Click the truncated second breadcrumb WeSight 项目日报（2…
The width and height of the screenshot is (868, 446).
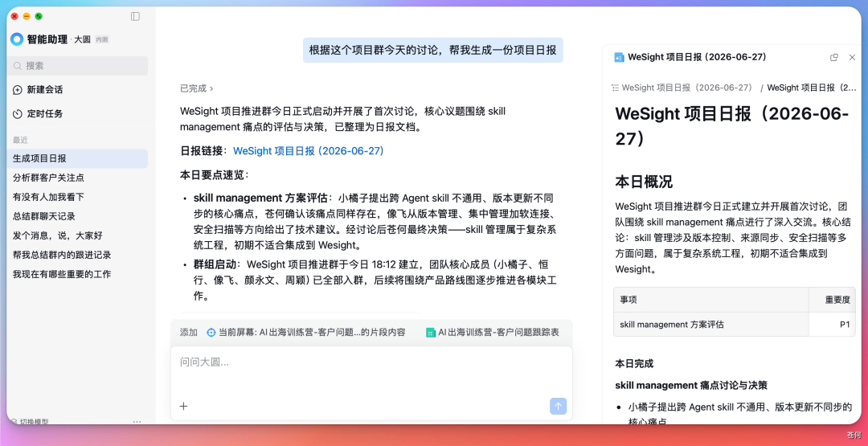point(812,88)
